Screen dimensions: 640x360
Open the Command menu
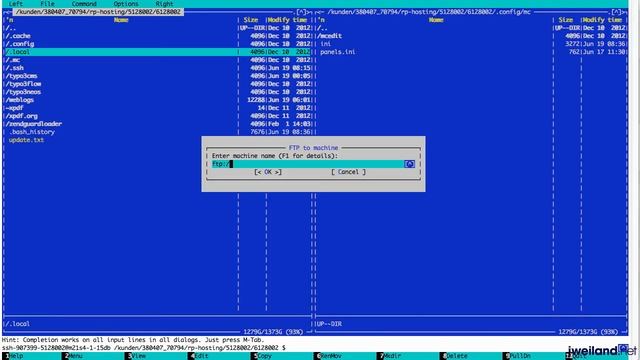pyautogui.click(x=84, y=4)
